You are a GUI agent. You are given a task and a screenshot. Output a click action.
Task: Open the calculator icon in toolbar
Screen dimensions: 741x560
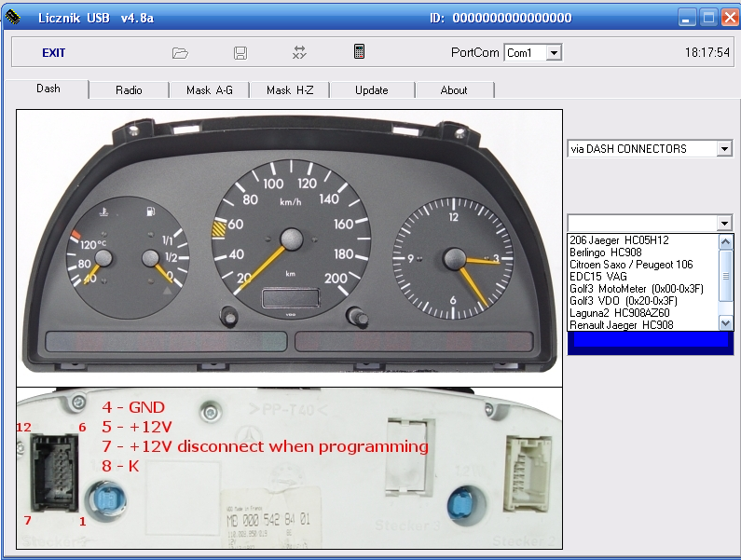point(359,52)
